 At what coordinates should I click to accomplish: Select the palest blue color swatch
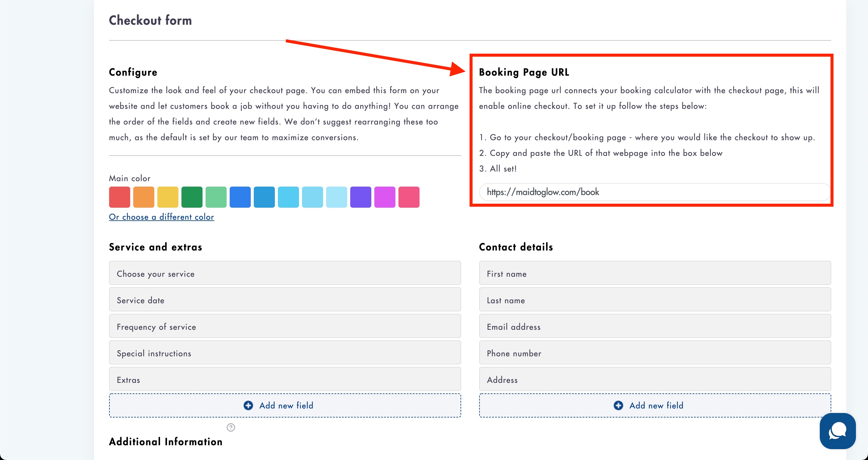click(337, 197)
